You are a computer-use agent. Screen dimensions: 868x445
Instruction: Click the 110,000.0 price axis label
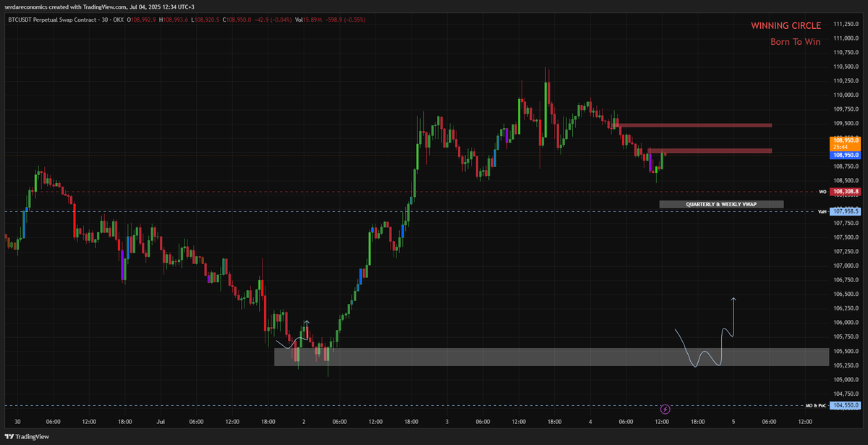[846, 95]
